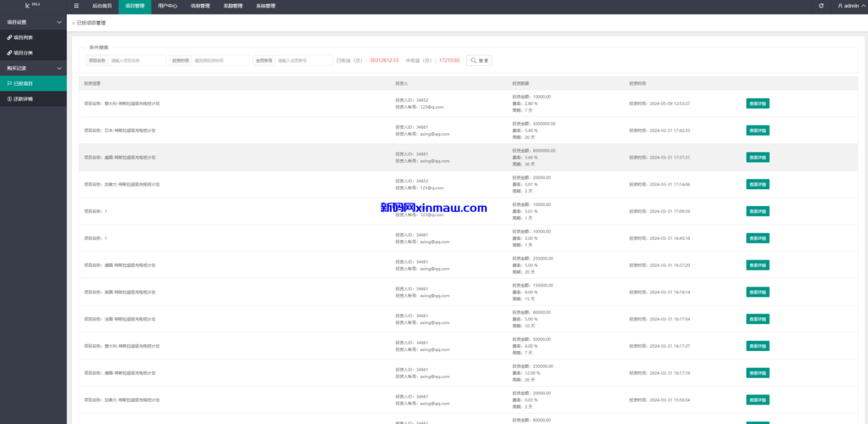This screenshot has height=424, width=868.
Task: Open the 奖励管理 top menu
Action: coord(232,6)
